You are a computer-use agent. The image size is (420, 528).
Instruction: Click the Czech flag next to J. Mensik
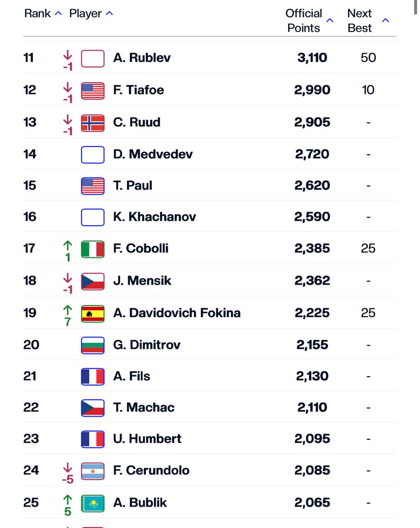93,281
